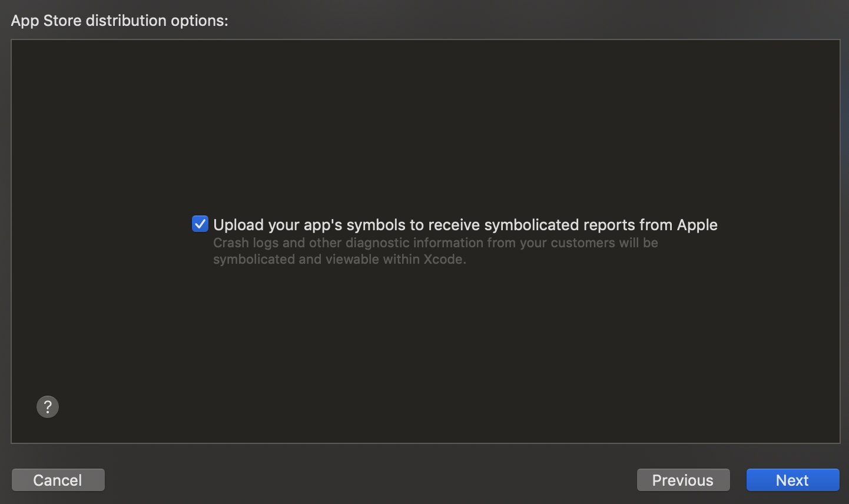The width and height of the screenshot is (849, 504).
Task: Click the upload symbols option label text
Action: pos(465,224)
